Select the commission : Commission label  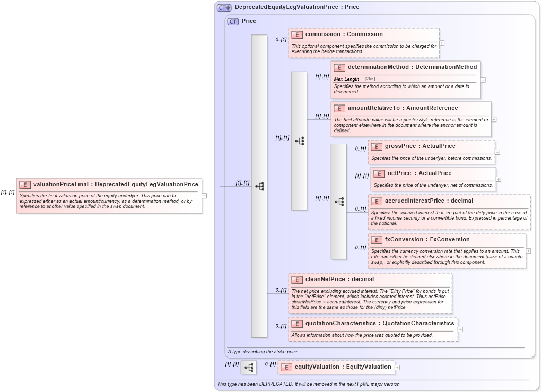coord(344,34)
